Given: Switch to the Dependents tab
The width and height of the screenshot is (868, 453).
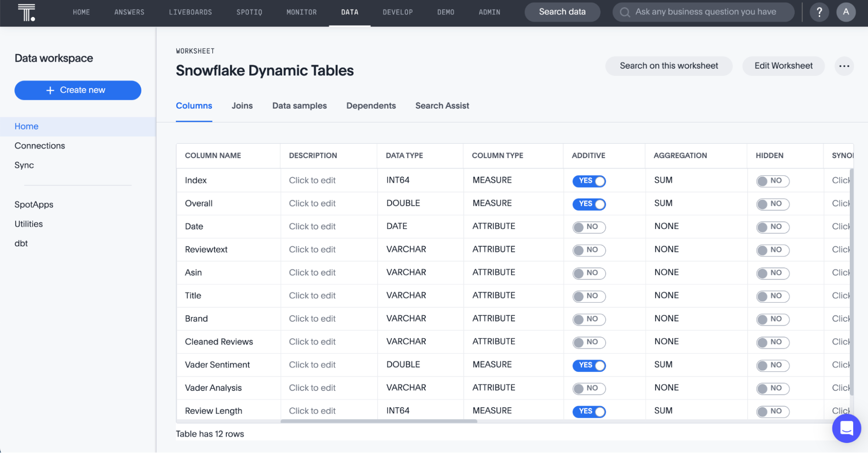Looking at the screenshot, I should click(x=371, y=106).
